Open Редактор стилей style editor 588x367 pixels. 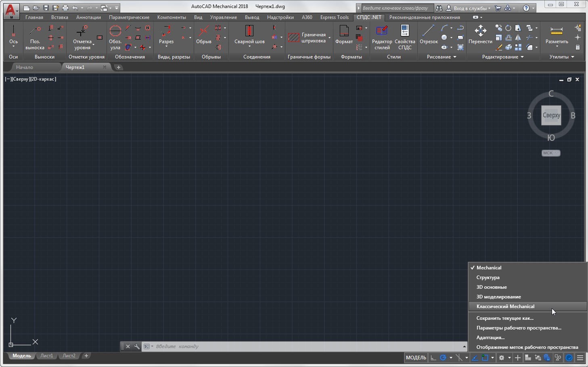pyautogui.click(x=382, y=37)
